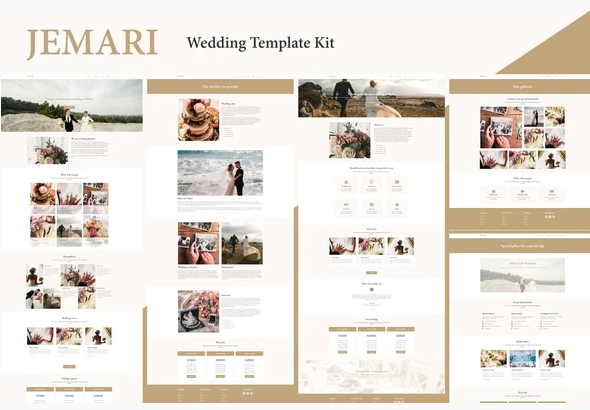Click the video camera icon under What will you get in the galleries page

pos(523,191)
